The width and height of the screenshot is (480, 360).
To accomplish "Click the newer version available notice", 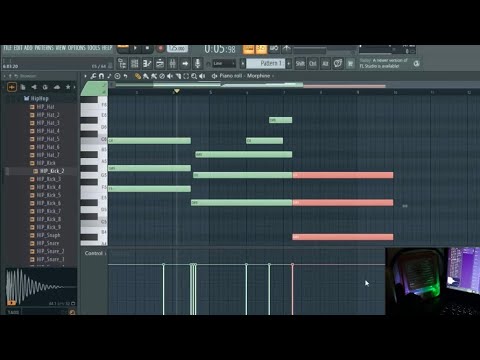I will pos(384,63).
